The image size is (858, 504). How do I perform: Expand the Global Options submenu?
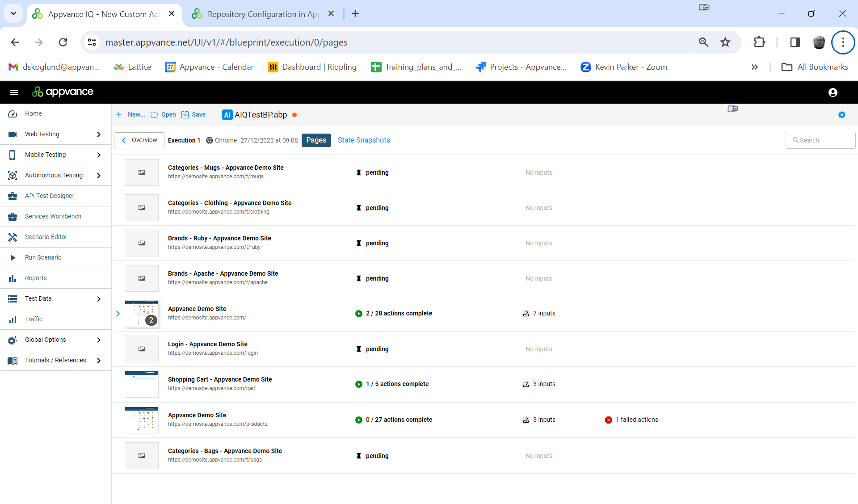(99, 340)
